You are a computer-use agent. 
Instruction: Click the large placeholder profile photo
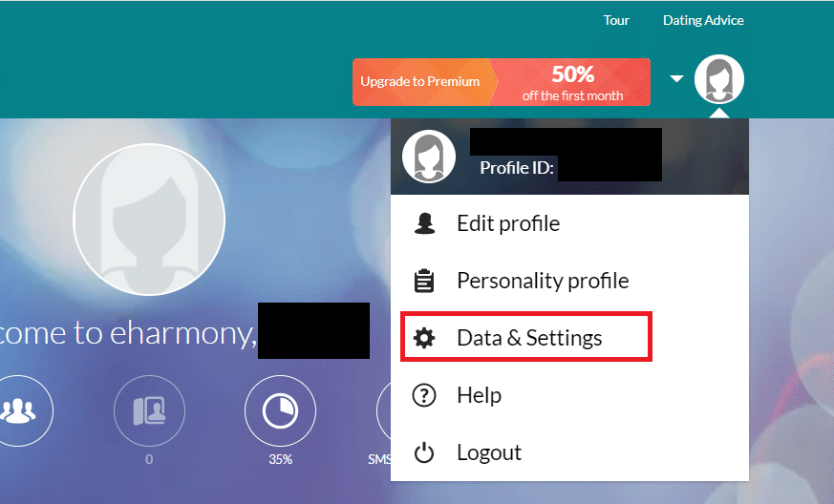(x=149, y=219)
